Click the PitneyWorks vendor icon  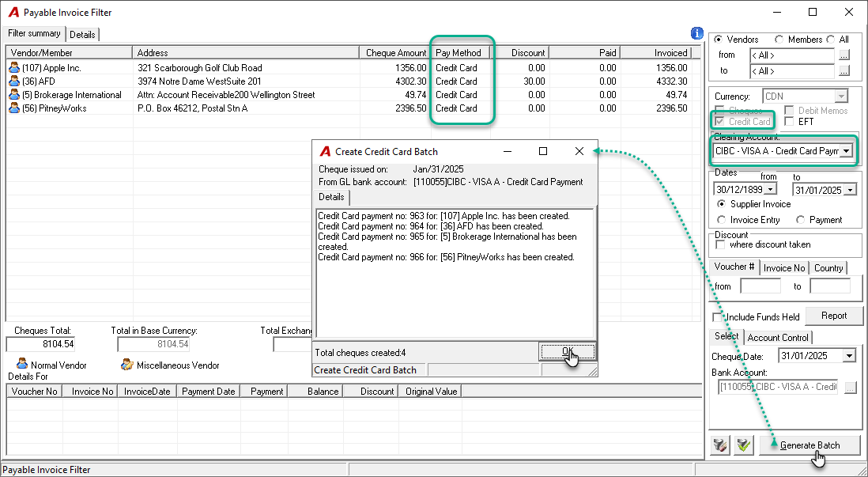tap(14, 108)
